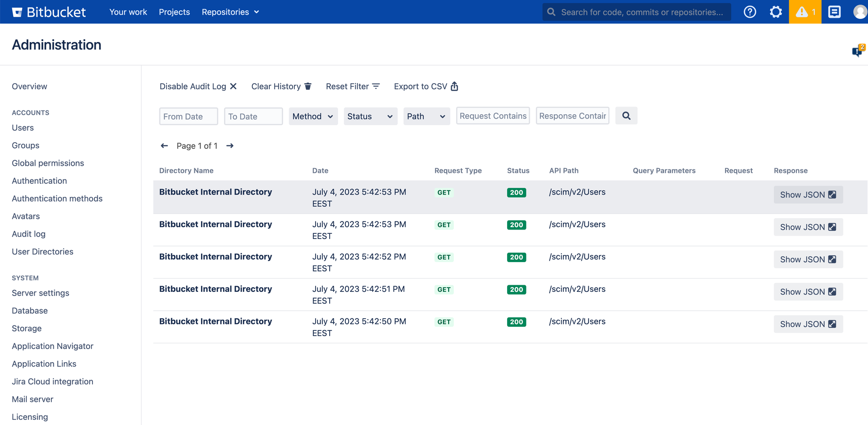Screen dimensions: 868x425
Task: Go to previous page arrow
Action: tap(164, 146)
